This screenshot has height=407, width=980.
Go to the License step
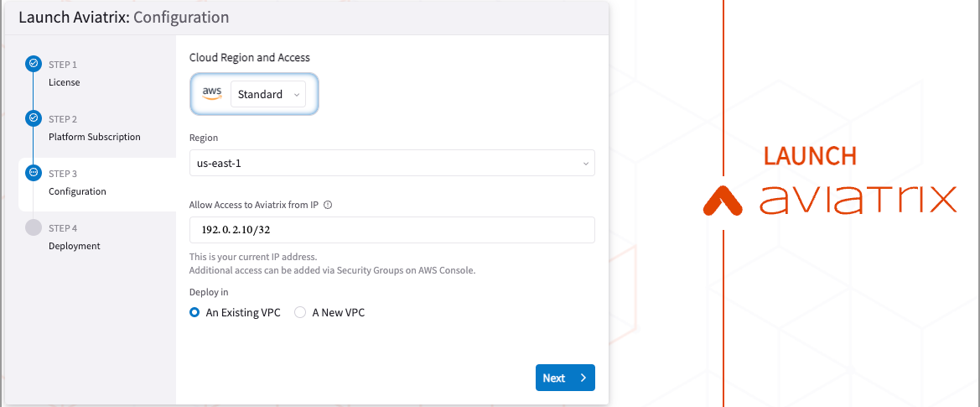[65, 82]
